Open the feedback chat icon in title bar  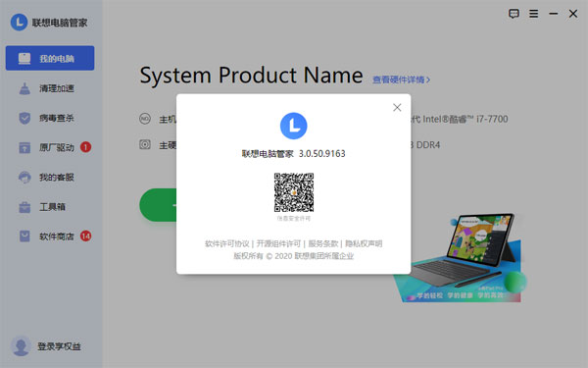pos(514,14)
